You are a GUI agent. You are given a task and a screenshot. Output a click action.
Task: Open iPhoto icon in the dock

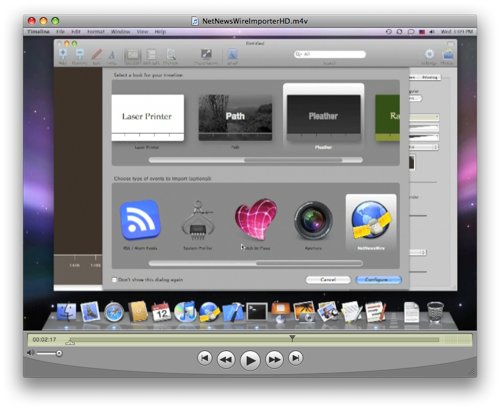tap(304, 312)
